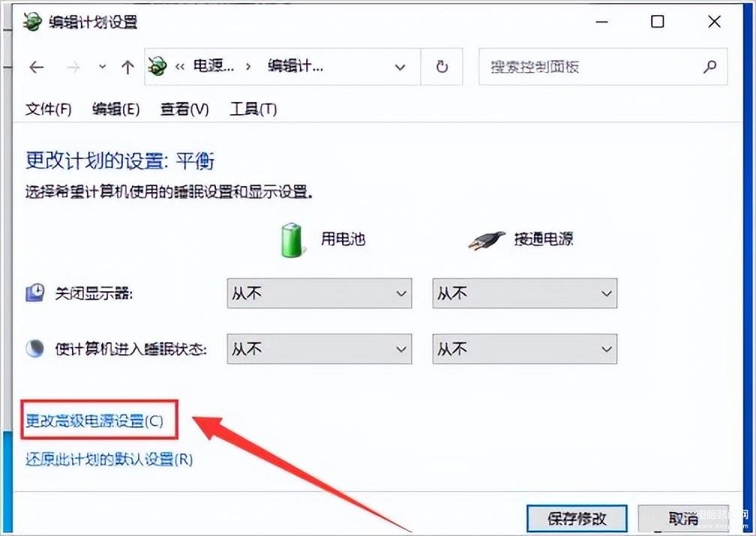This screenshot has width=756, height=536.
Task: Click the refresh icon beside address bar
Action: pos(442,67)
